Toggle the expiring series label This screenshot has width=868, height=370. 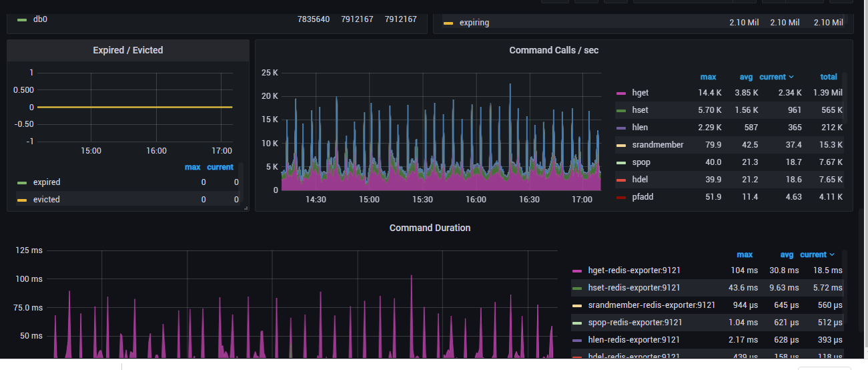pyautogui.click(x=474, y=23)
